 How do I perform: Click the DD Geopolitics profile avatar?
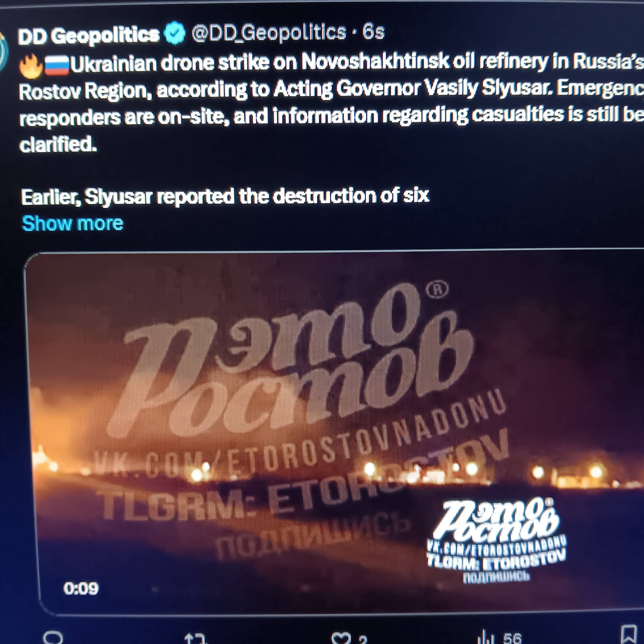coord(3,50)
